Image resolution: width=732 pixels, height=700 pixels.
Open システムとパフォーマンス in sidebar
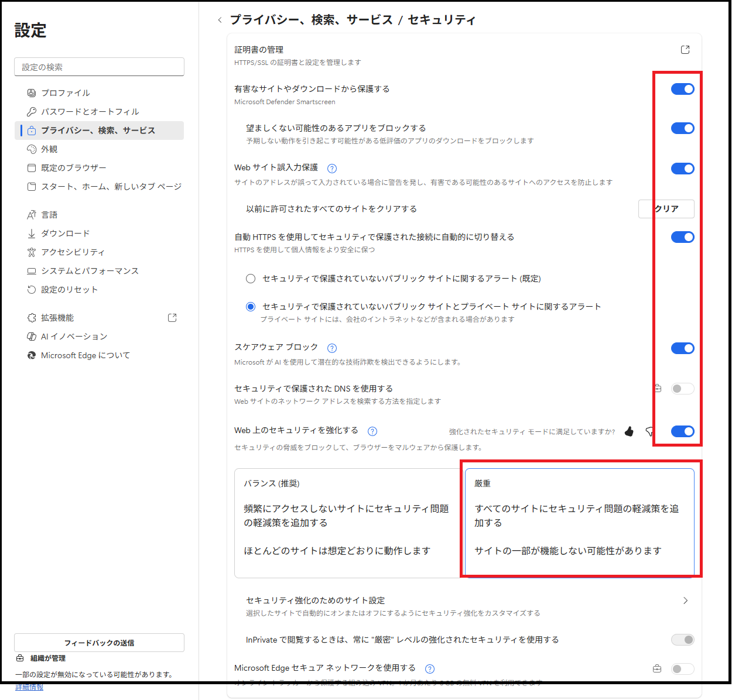pos(90,271)
